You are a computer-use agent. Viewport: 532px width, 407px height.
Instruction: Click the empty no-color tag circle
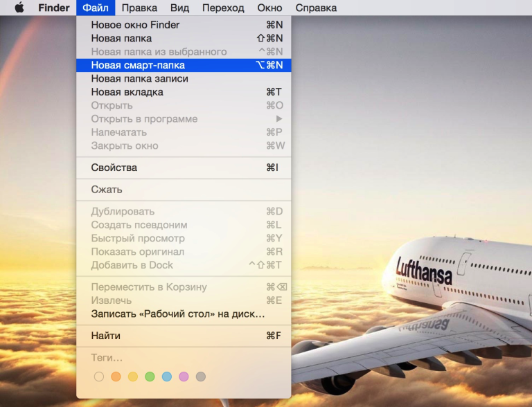pos(99,377)
